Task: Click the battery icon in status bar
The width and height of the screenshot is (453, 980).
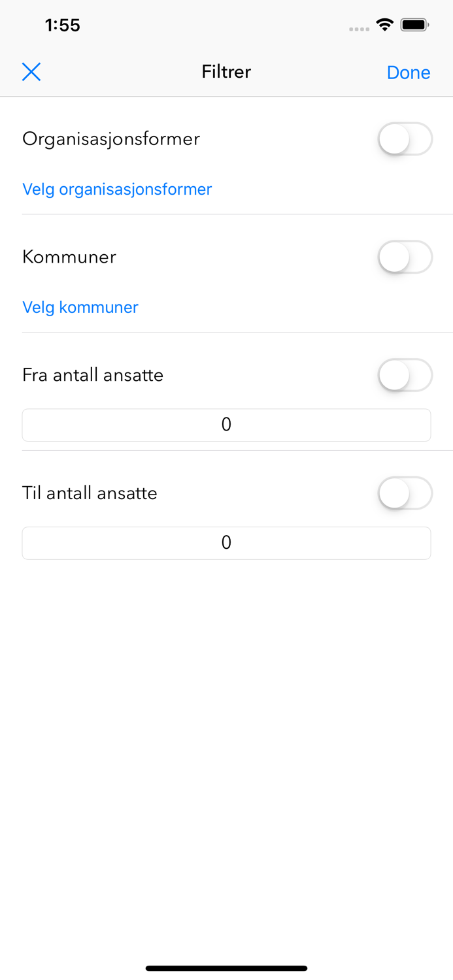Action: (414, 24)
